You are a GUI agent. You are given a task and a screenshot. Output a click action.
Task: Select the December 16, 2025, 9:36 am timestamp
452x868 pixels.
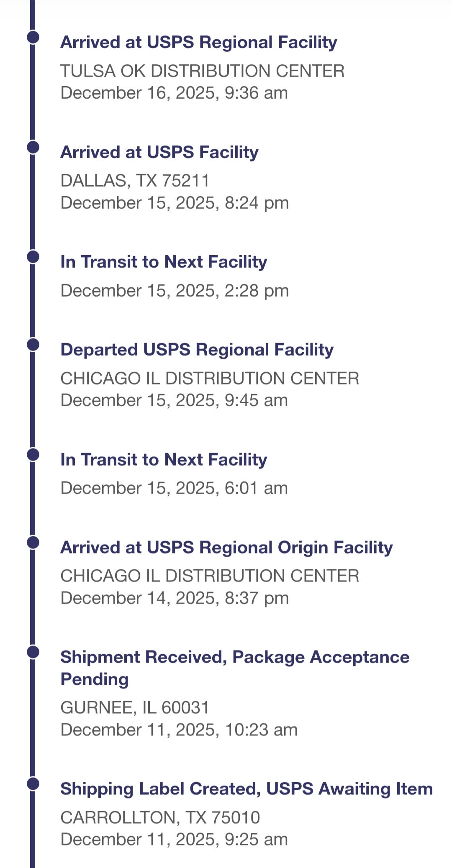click(174, 93)
